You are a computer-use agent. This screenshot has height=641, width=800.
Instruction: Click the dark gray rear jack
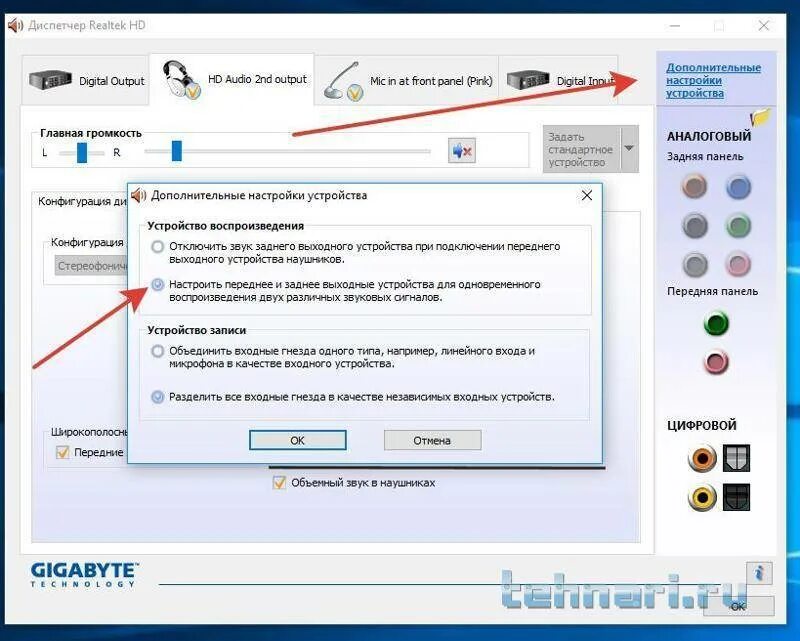click(x=695, y=225)
